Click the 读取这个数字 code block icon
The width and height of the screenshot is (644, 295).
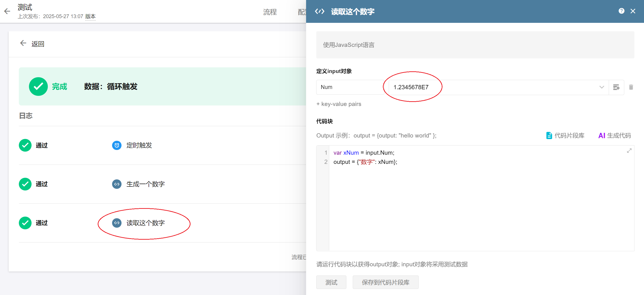pos(117,223)
